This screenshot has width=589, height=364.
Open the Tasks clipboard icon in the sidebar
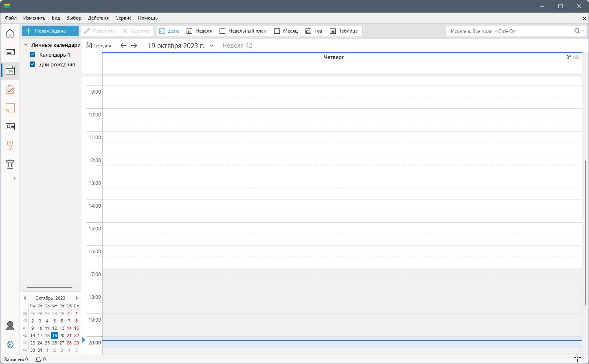(10, 89)
